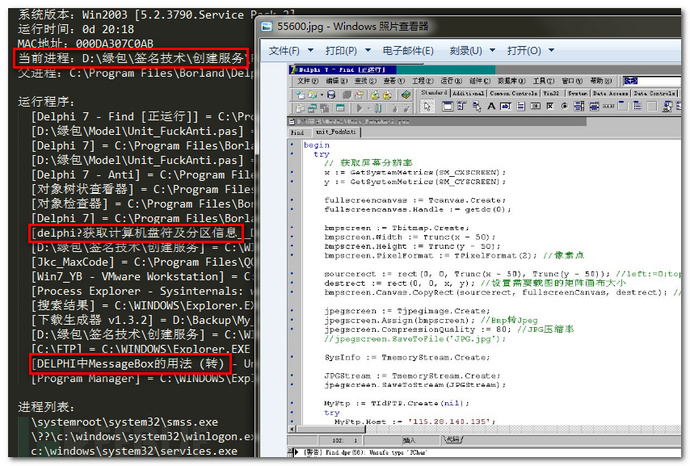Click the Delphi New items icon
The height and width of the screenshot is (466, 690).
(x=301, y=95)
